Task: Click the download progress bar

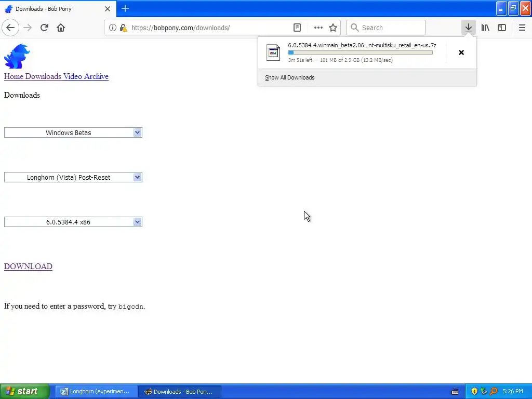Action: click(361, 52)
